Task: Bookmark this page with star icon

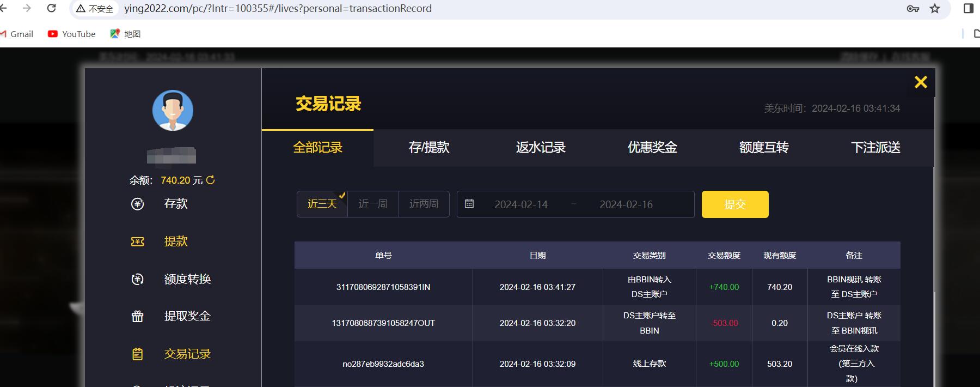Action: (x=935, y=9)
